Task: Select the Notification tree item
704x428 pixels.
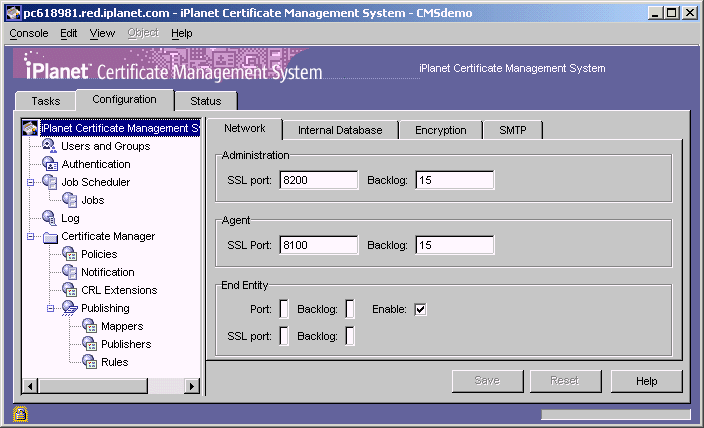Action: (x=108, y=272)
